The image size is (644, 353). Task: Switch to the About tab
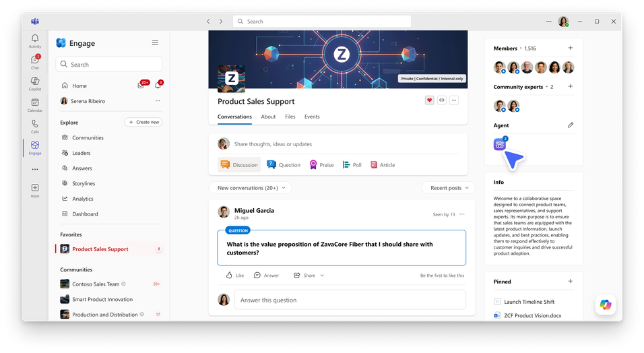[x=268, y=117]
